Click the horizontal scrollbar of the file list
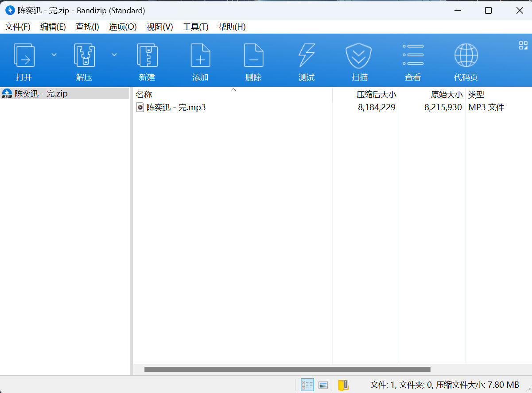Image resolution: width=532 pixels, height=393 pixels. tap(287, 369)
